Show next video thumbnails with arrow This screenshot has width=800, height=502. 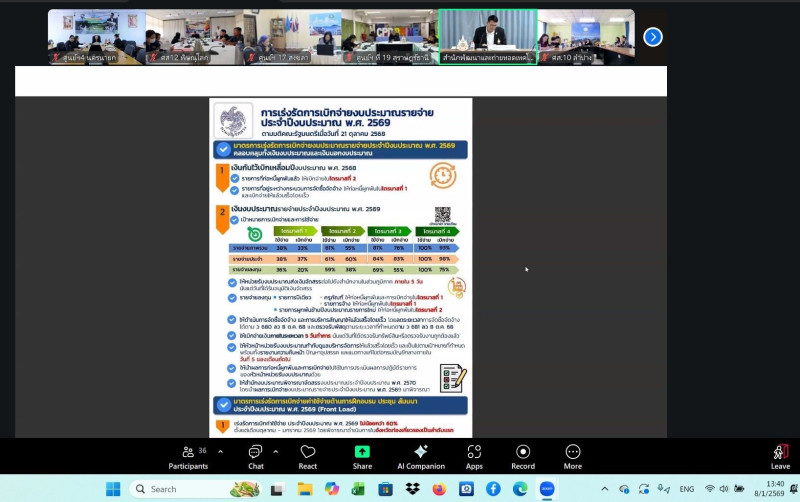click(x=652, y=37)
